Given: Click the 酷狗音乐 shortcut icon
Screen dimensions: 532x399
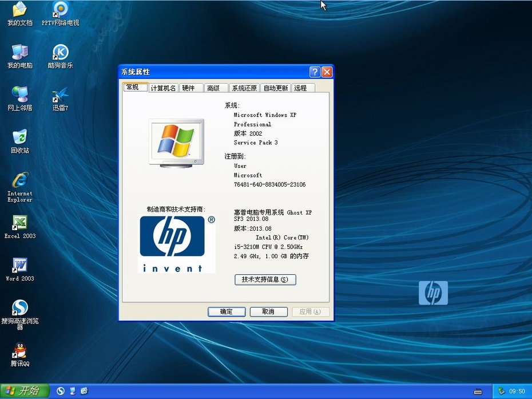Looking at the screenshot, I should point(61,56).
